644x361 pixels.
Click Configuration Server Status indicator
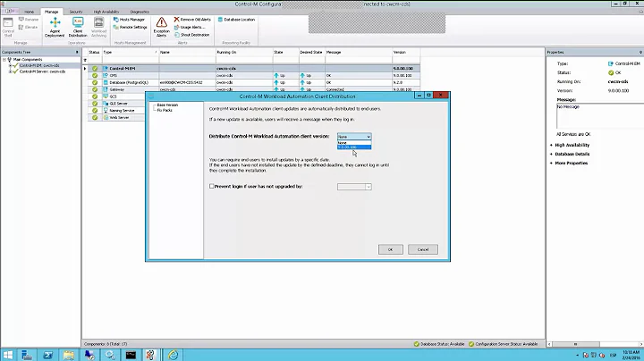click(x=503, y=344)
